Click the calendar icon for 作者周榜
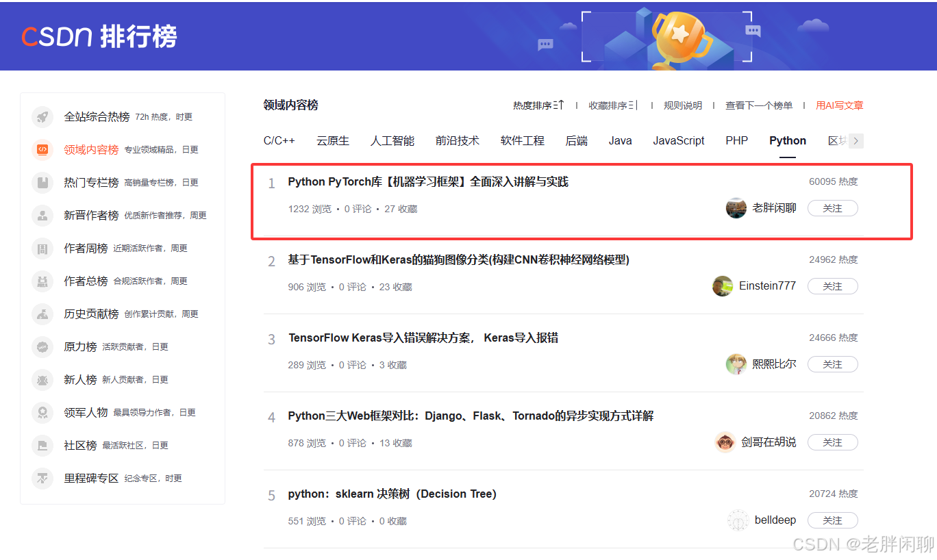This screenshot has width=937, height=560. [x=42, y=249]
